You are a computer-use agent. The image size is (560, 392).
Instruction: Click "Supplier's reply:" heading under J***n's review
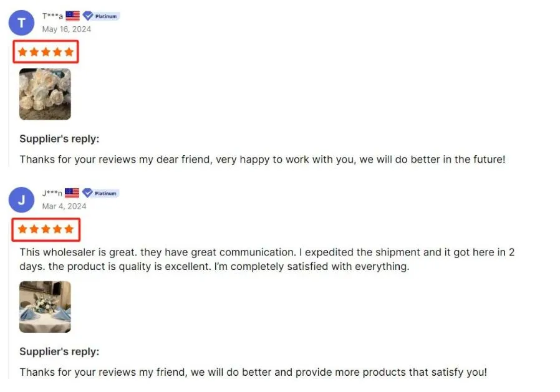pos(59,351)
